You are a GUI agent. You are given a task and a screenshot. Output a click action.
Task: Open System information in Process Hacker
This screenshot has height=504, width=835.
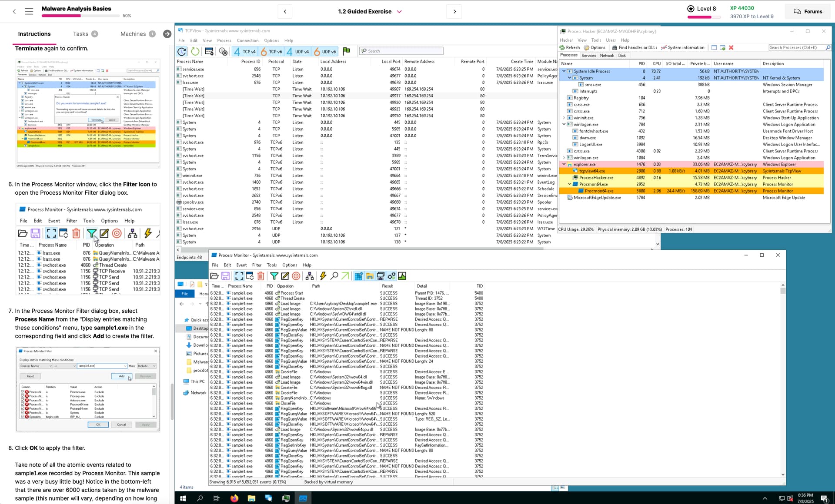[682, 47]
